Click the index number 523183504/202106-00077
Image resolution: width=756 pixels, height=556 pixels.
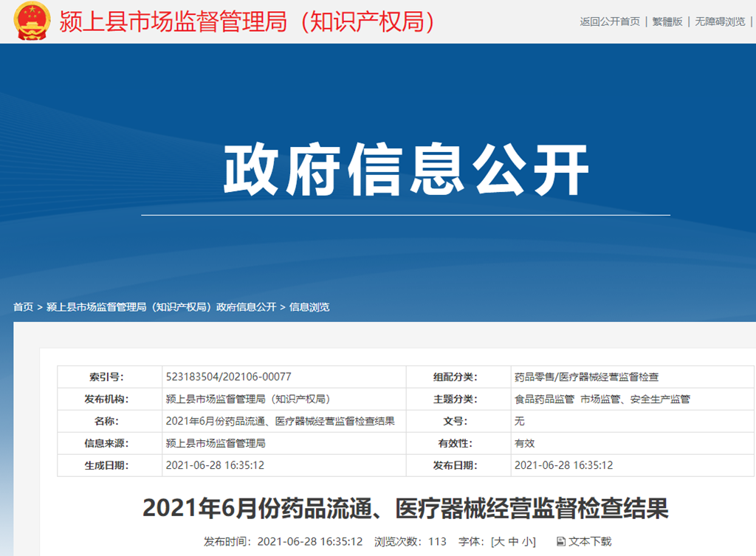pyautogui.click(x=229, y=377)
